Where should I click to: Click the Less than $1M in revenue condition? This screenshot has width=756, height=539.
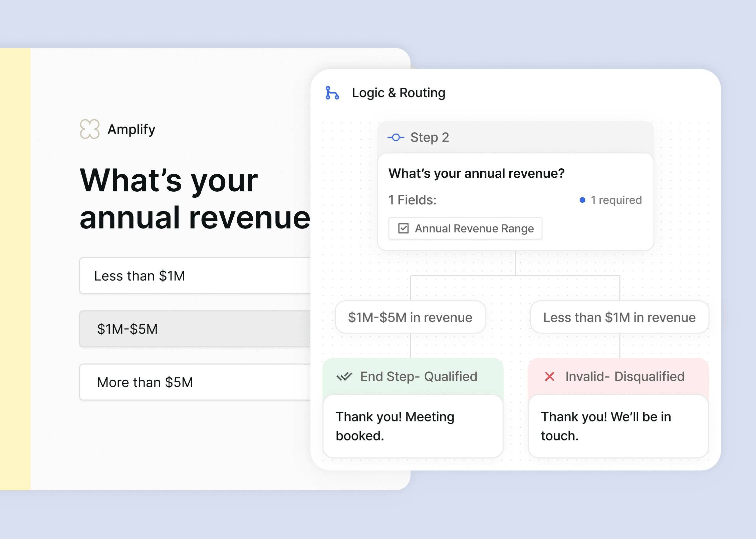click(619, 317)
